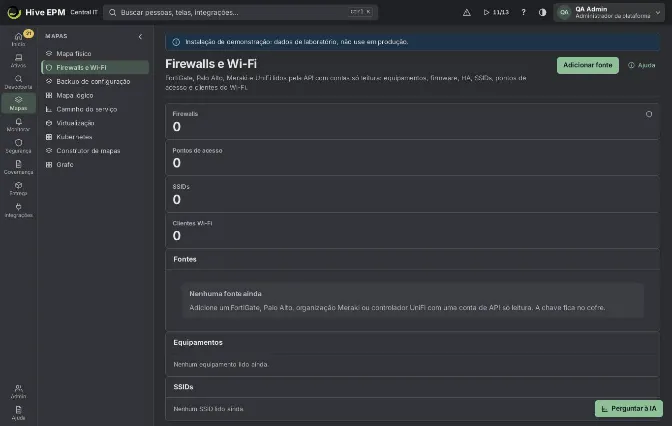672x426 pixels.
Task: Click the search magnifier icon
Action: [112, 12]
